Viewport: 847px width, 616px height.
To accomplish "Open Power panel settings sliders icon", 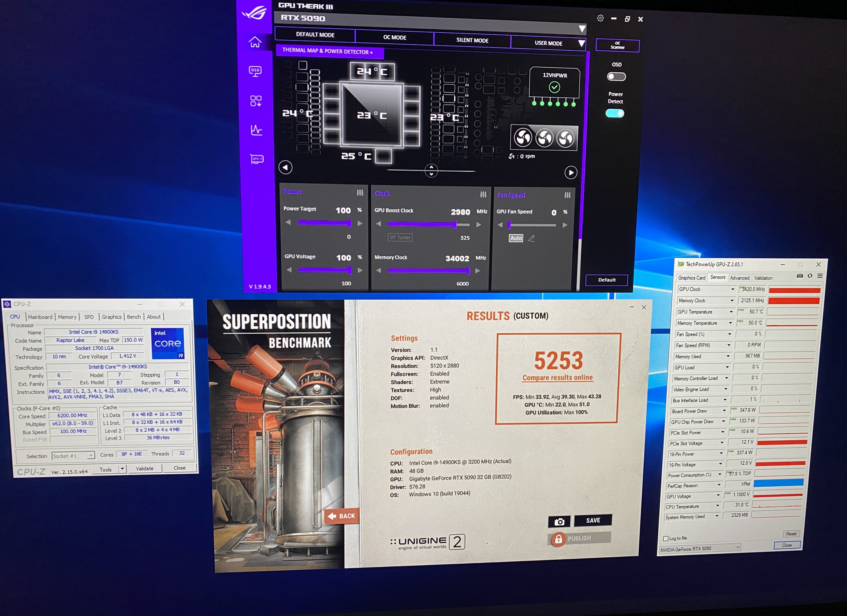I will [x=360, y=193].
